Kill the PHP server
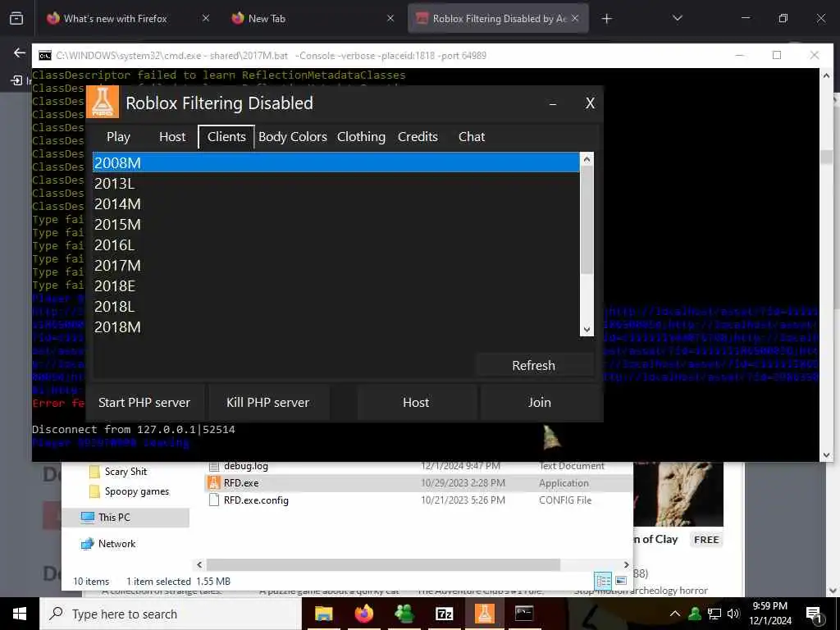The image size is (840, 630). [268, 402]
